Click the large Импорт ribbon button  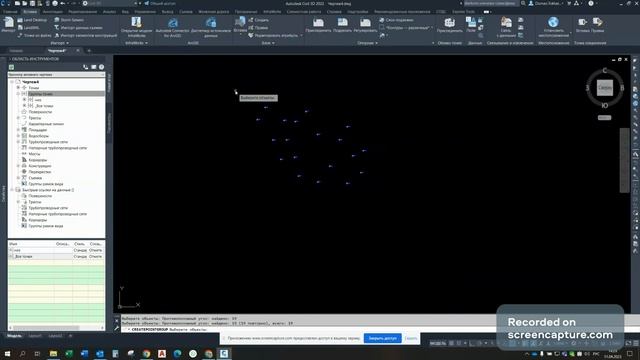8,24
